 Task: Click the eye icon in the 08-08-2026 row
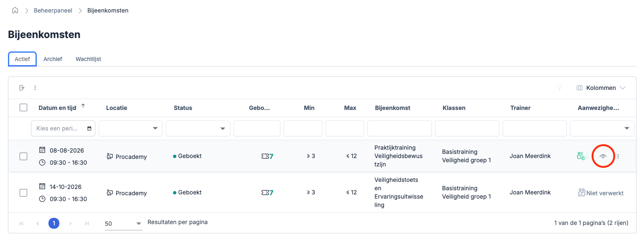(603, 156)
